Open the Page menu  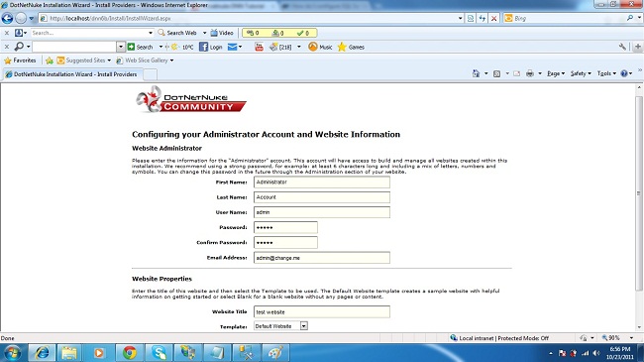click(556, 73)
